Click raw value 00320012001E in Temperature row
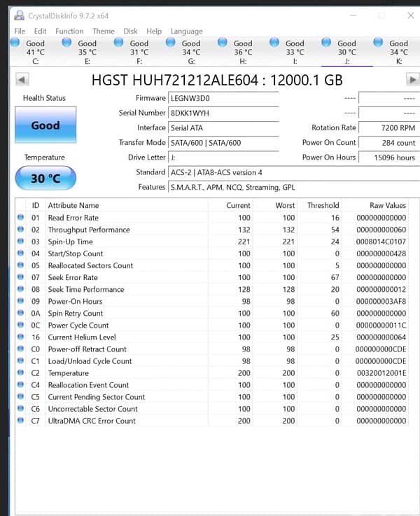 [381, 373]
